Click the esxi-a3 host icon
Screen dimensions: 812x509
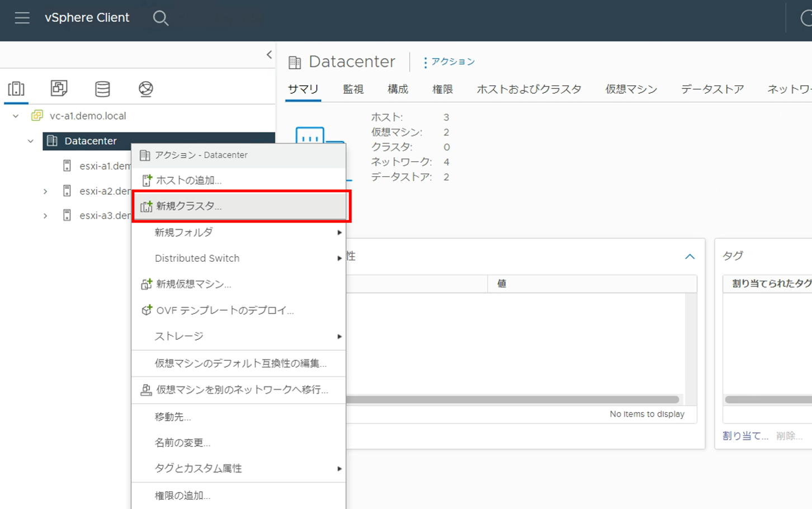click(x=67, y=215)
